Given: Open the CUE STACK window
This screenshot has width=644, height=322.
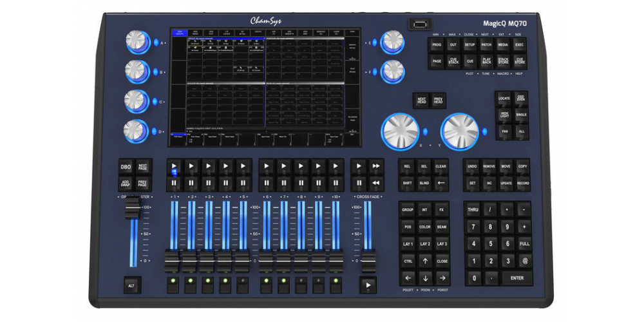Looking at the screenshot, I should (x=453, y=61).
